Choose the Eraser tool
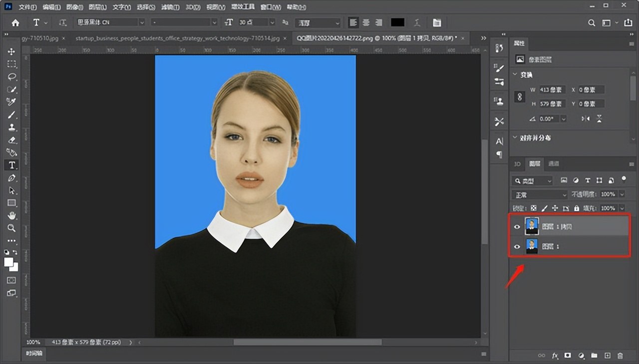Viewport: 639px width, 364px height. [11, 140]
